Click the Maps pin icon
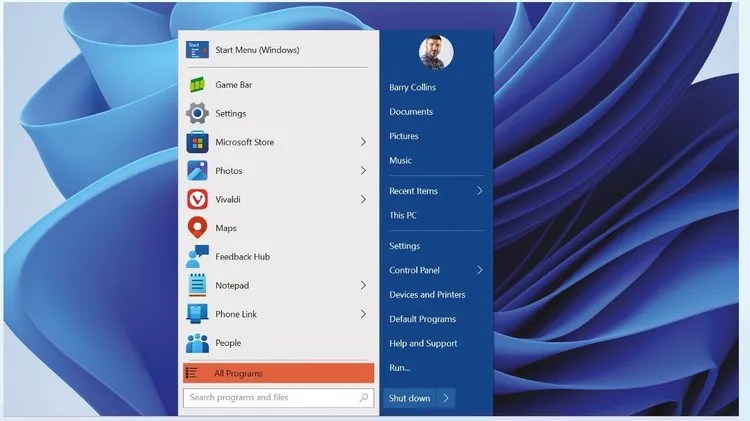This screenshot has height=421, width=750. 197,228
